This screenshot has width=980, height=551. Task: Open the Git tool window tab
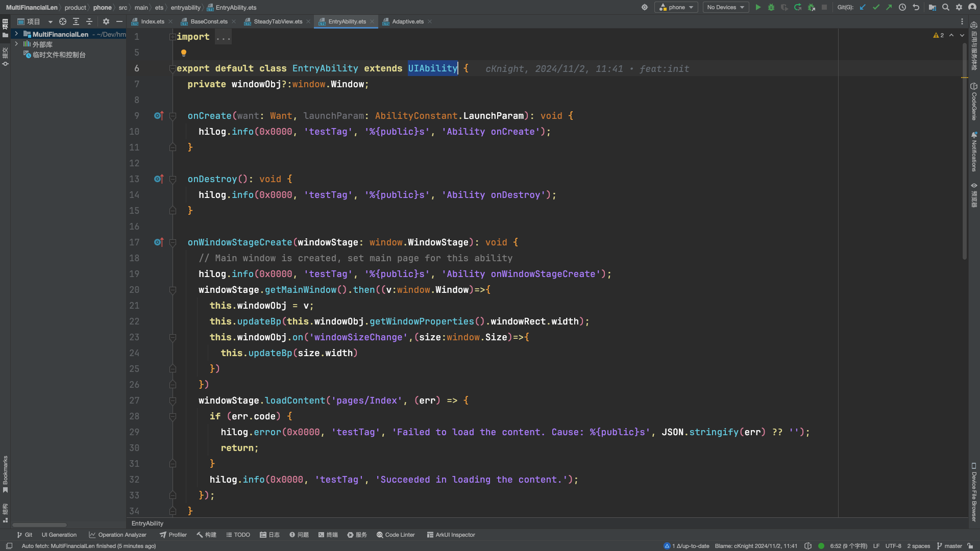point(24,535)
